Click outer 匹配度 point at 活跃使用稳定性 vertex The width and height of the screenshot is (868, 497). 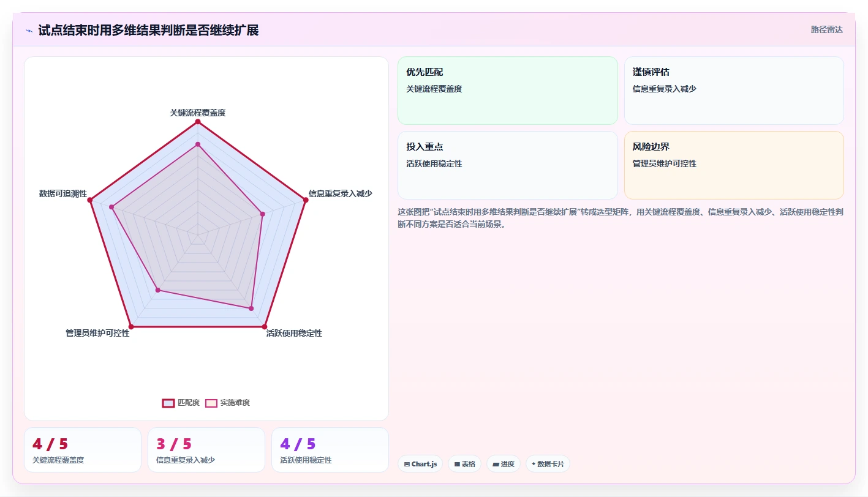[265, 326]
